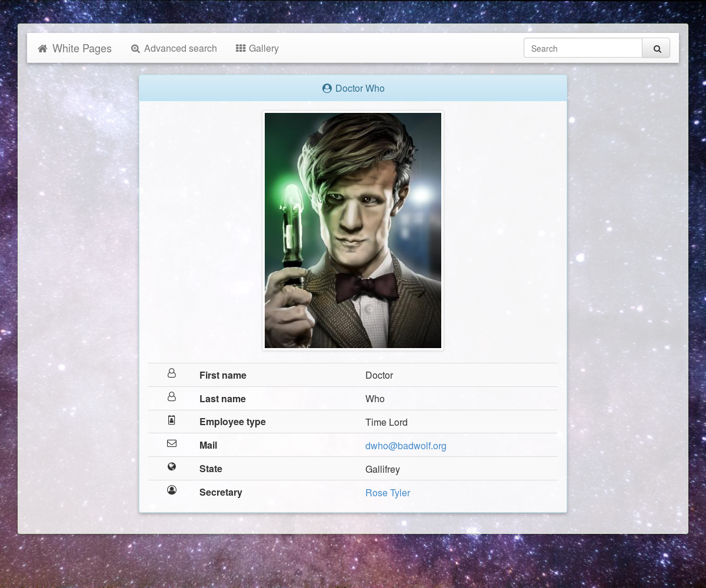Click the user circle icon in the Secretary row
Screen dimensions: 706x588
(172, 490)
